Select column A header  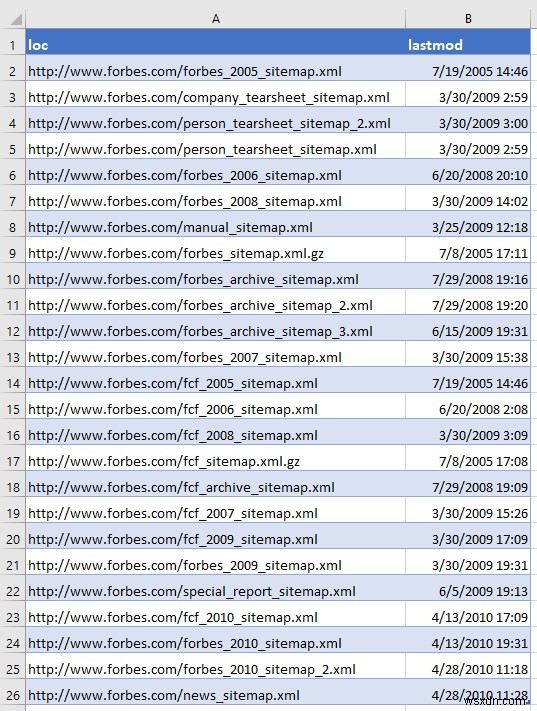click(215, 19)
